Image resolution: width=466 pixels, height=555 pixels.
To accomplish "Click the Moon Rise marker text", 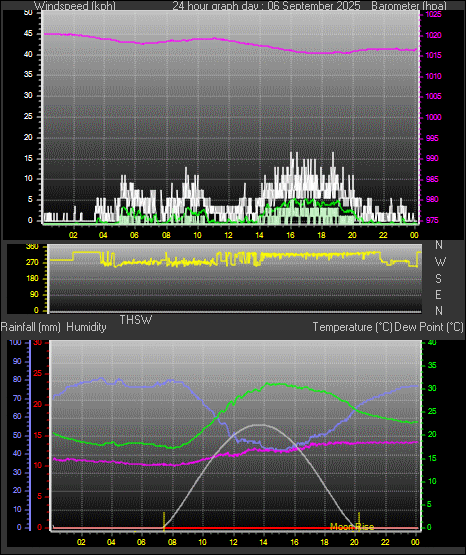I will (352, 527).
